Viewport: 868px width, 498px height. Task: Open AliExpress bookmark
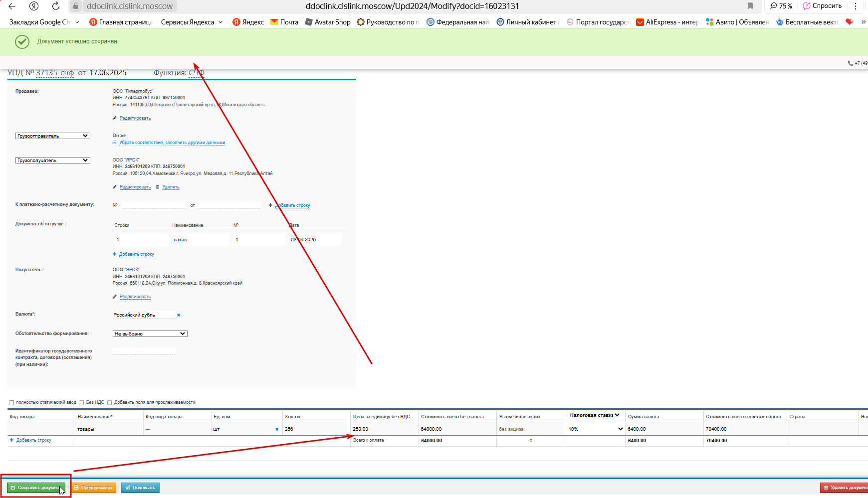pos(667,22)
